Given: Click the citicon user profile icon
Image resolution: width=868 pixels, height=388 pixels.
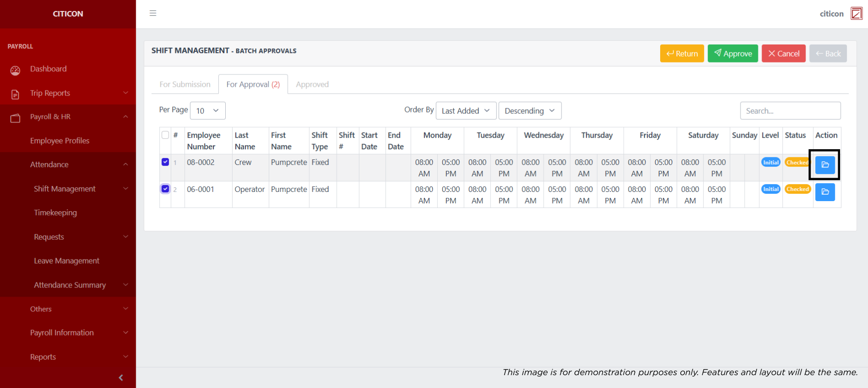Looking at the screenshot, I should pos(856,14).
